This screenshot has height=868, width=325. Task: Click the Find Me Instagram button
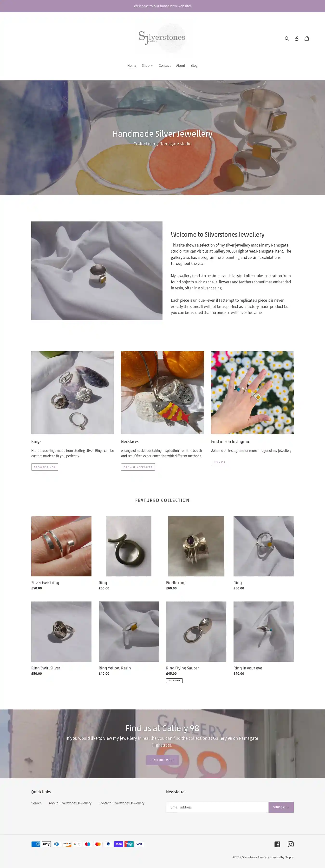tap(219, 462)
